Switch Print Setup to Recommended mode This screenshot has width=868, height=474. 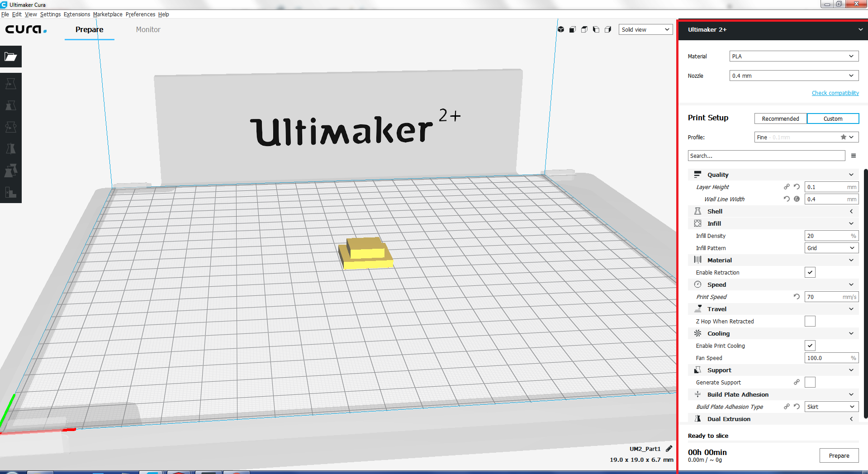(x=781, y=118)
